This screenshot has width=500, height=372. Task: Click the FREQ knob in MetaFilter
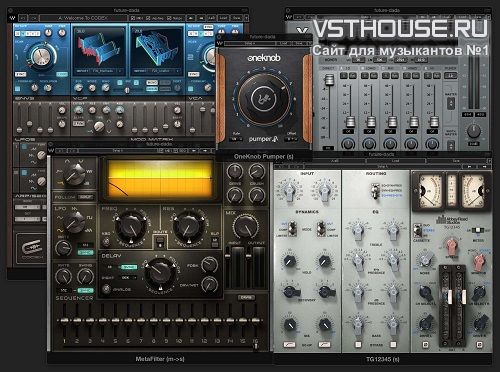pyautogui.click(x=130, y=227)
